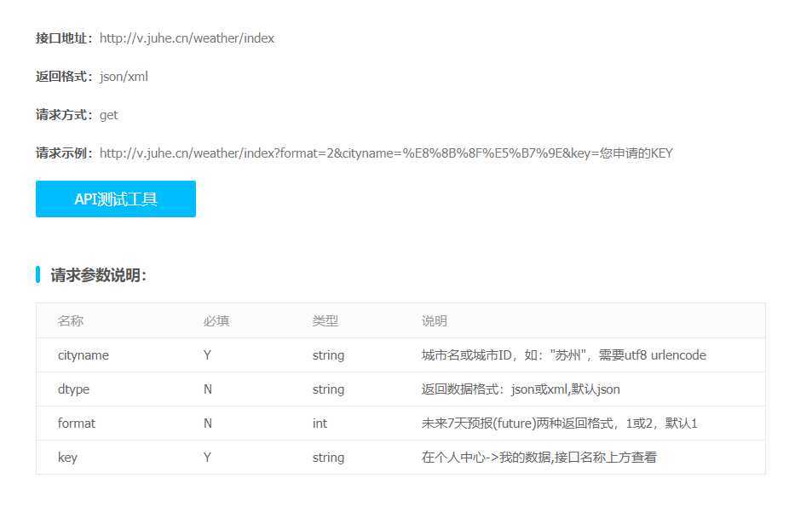Click the API测试工具 button
The width and height of the screenshot is (812, 507).
(x=116, y=199)
